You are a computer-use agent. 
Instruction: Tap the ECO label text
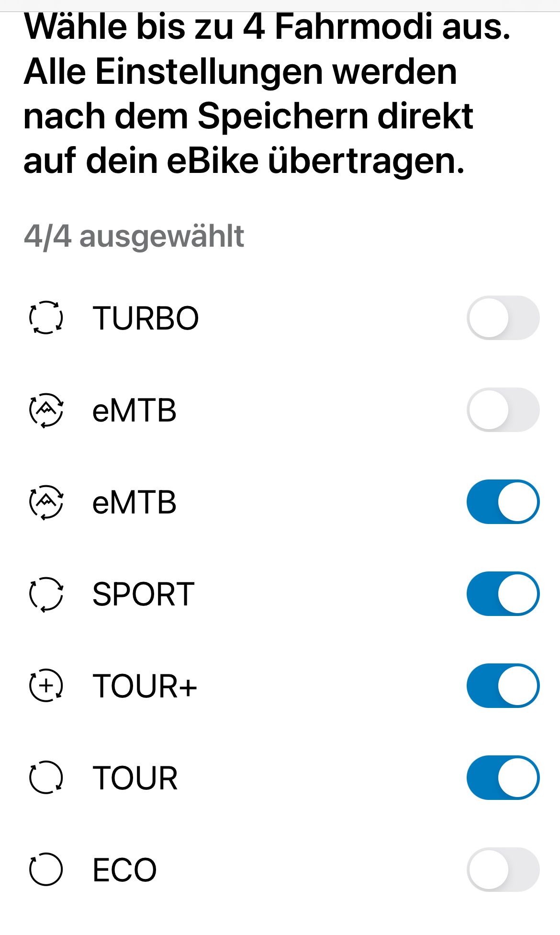pyautogui.click(x=124, y=870)
